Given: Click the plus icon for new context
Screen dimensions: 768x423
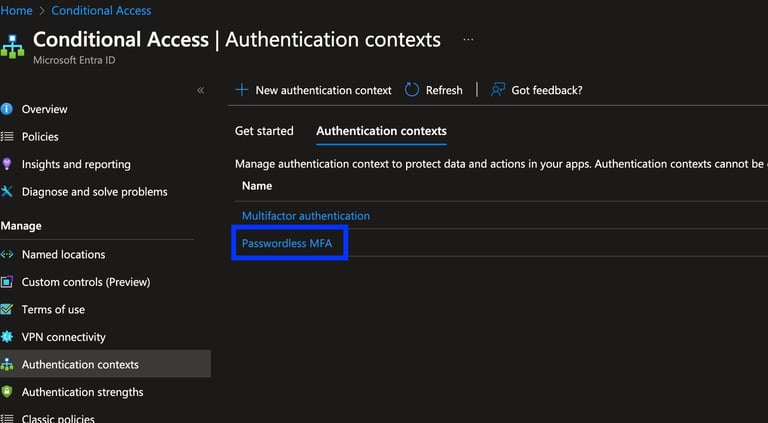Looking at the screenshot, I should pos(241,90).
